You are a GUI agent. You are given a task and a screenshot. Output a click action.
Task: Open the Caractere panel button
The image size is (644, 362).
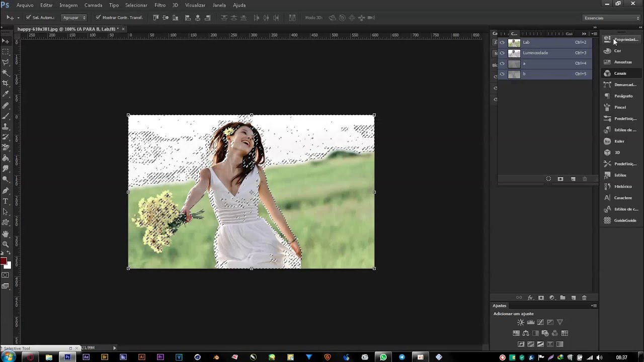point(621,198)
